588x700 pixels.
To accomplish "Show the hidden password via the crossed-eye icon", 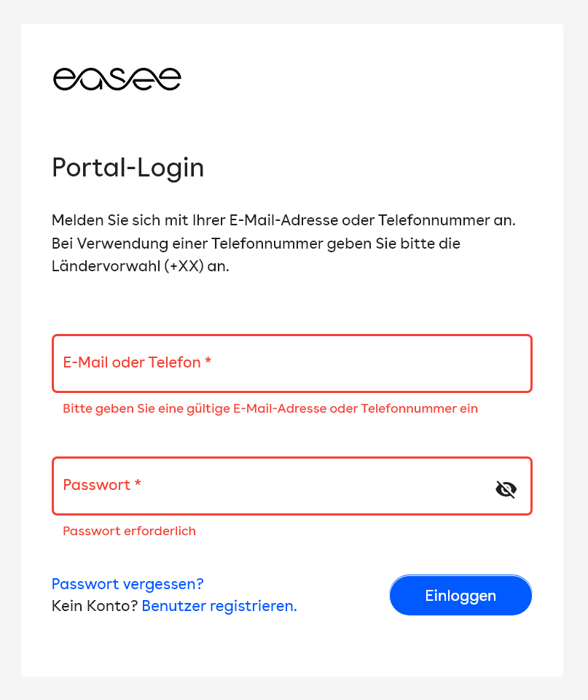I will pyautogui.click(x=506, y=489).
